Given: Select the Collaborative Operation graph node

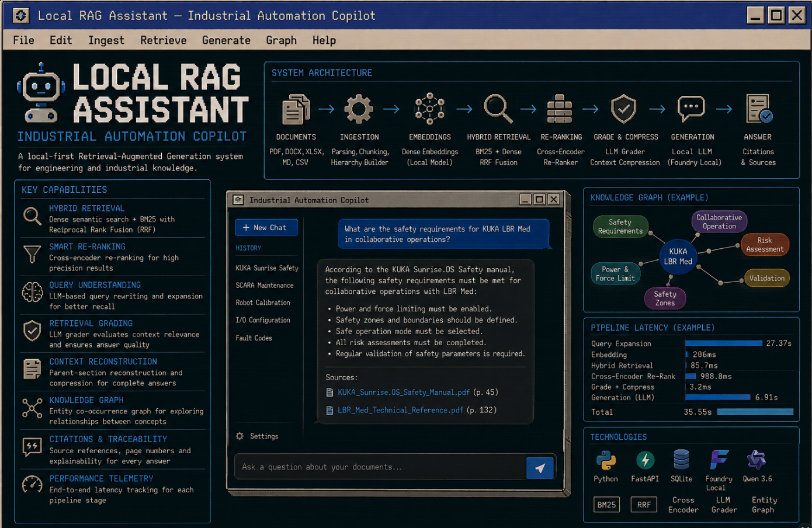Looking at the screenshot, I should [719, 222].
